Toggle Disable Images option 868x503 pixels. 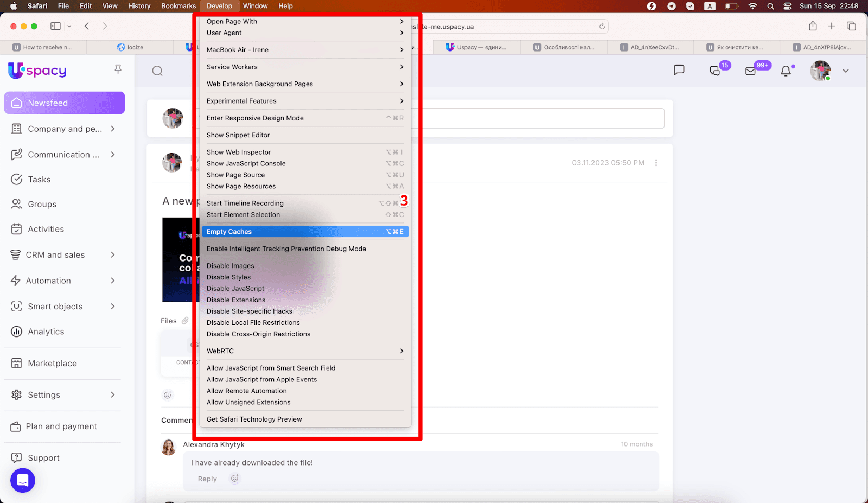point(231,266)
